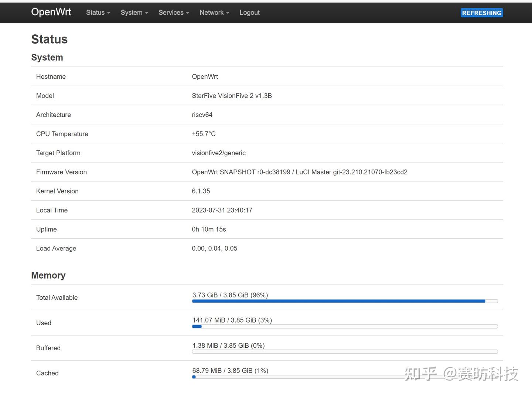Select the hostname value OpenWrt in the table
Screen dimensions: 532x395
pos(205,76)
